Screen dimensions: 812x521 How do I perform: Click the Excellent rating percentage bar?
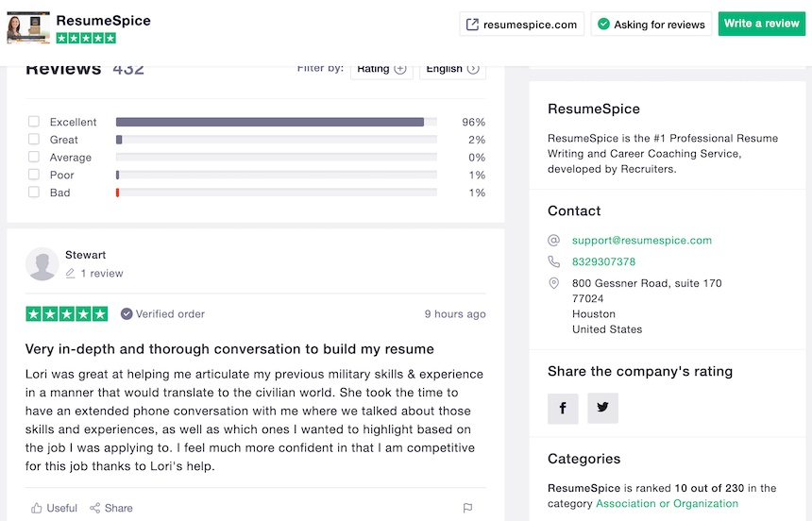[276, 122]
